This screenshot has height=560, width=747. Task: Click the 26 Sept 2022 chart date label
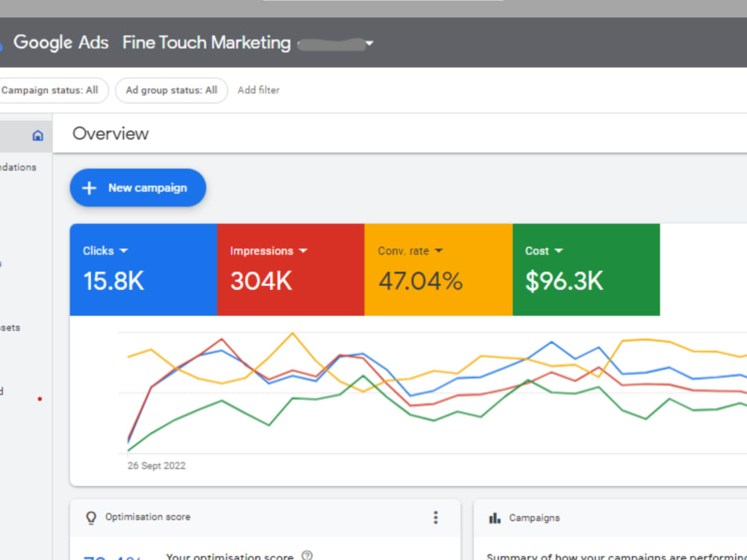pos(157,466)
